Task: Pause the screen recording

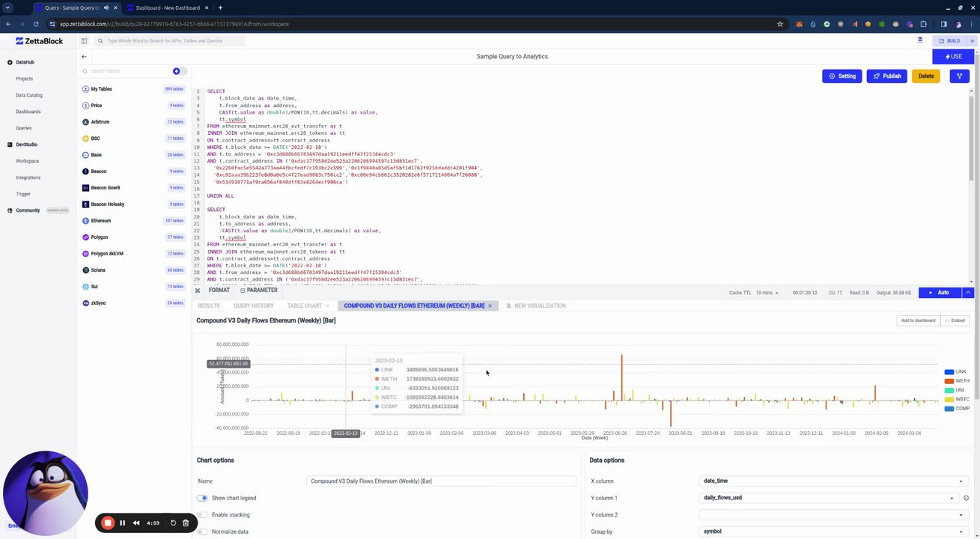Action: click(123, 523)
